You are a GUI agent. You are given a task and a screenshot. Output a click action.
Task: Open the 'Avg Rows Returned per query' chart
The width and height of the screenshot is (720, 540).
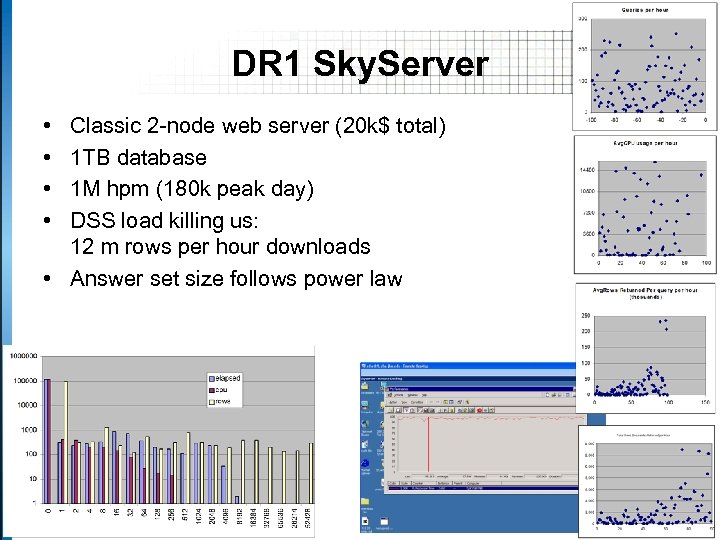point(645,348)
